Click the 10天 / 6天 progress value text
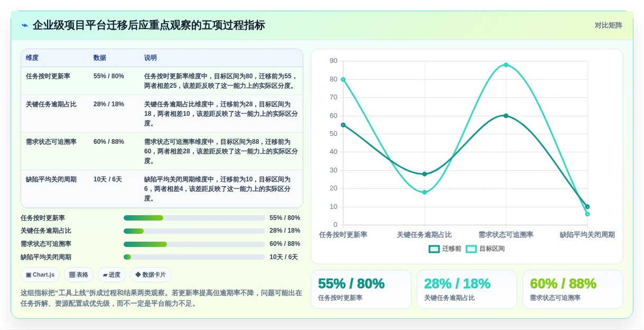This screenshot has width=644, height=330. [x=284, y=257]
